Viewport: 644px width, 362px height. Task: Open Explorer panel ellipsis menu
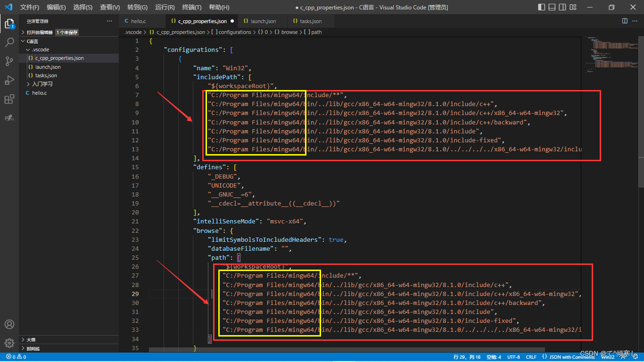tap(109, 21)
